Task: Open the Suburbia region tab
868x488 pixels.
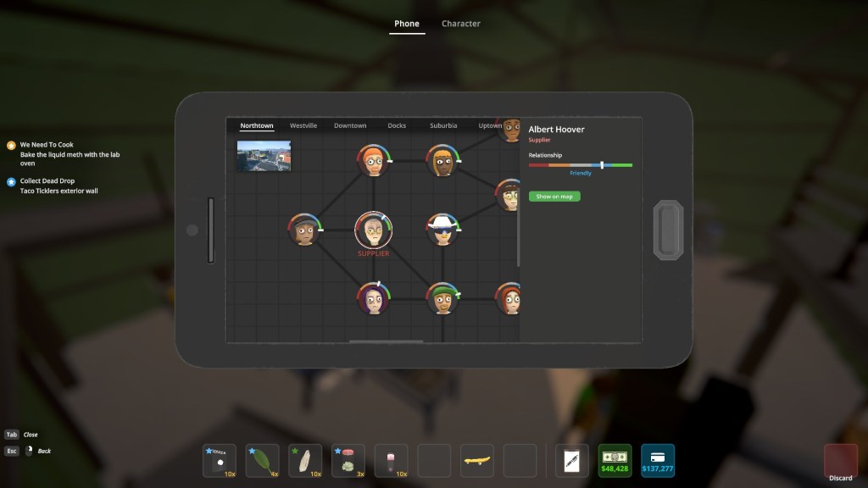Action: [443, 125]
